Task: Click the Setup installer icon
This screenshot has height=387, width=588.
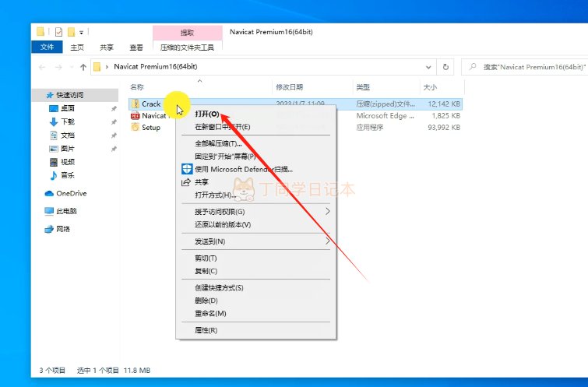Action: click(135, 127)
